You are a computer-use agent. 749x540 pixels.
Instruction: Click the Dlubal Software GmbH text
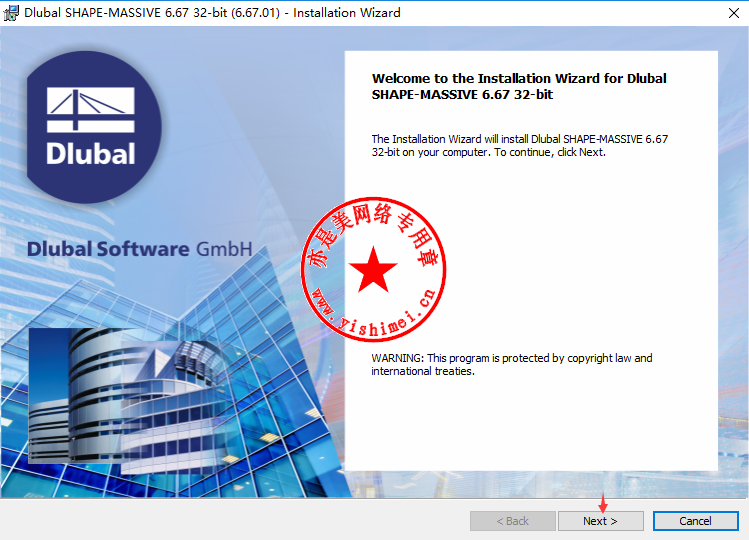(x=139, y=249)
